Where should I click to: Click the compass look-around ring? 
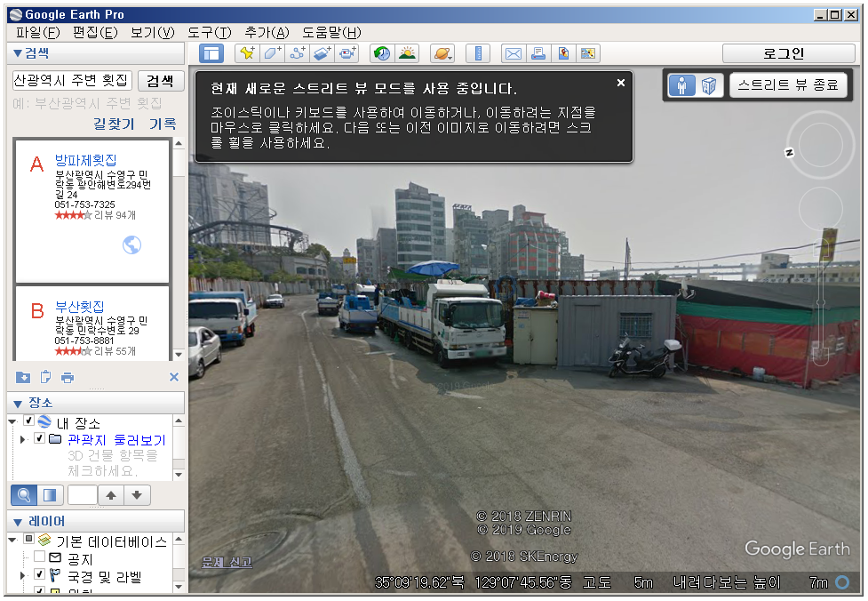pos(820,145)
